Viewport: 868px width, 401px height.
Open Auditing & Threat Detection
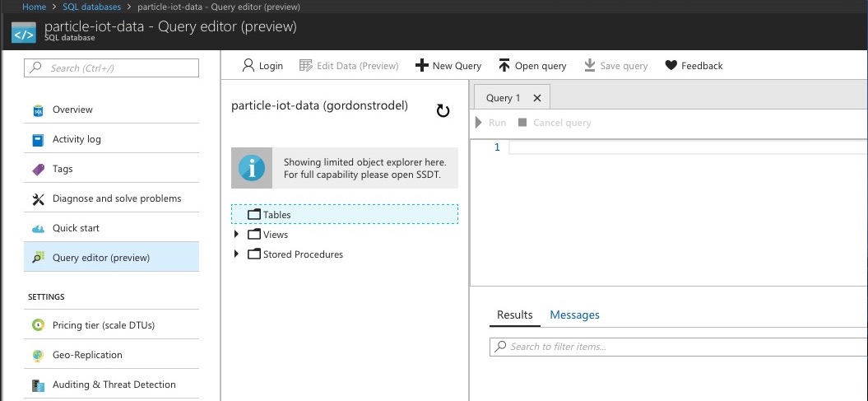pyautogui.click(x=111, y=385)
